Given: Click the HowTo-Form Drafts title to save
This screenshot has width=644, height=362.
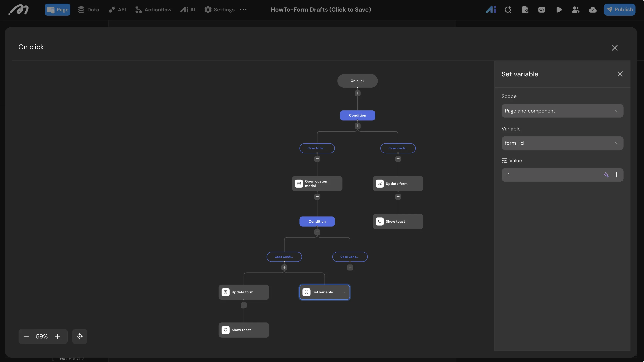Looking at the screenshot, I should (321, 9).
